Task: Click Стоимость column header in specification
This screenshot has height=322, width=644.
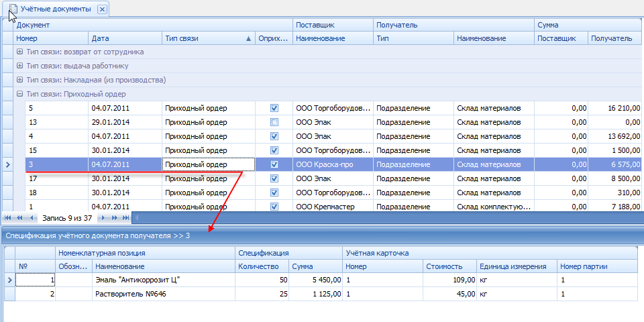Action: coord(449,266)
